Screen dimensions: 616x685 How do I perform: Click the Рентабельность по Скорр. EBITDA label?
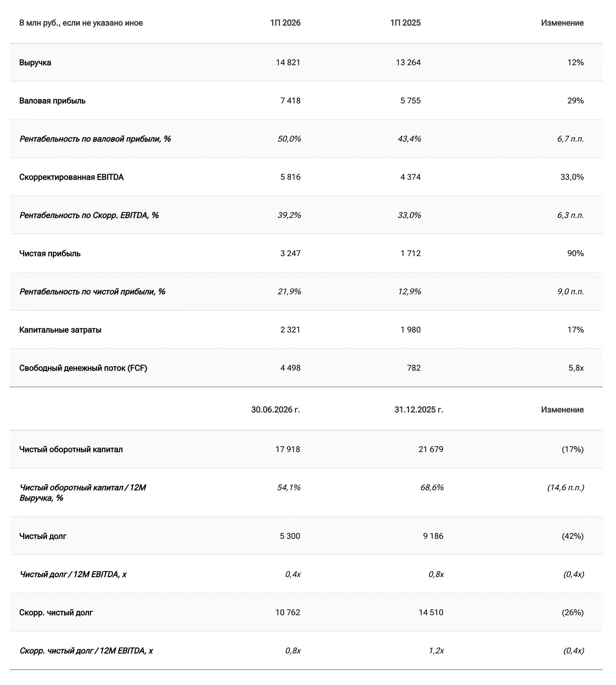(x=89, y=215)
